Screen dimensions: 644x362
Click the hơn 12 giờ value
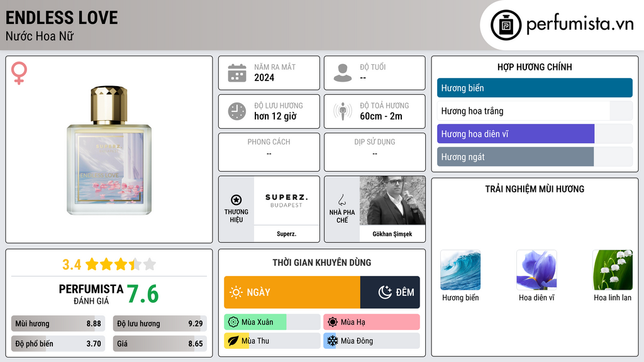pyautogui.click(x=275, y=116)
